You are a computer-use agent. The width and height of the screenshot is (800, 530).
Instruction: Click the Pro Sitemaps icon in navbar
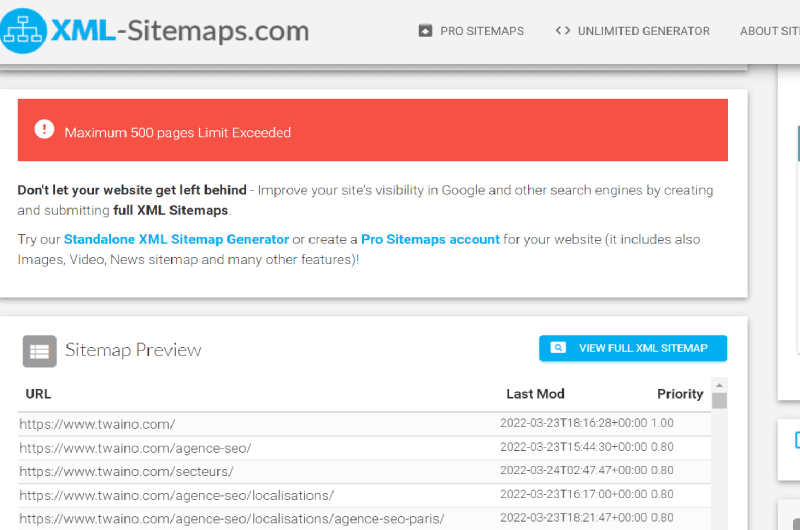425,31
